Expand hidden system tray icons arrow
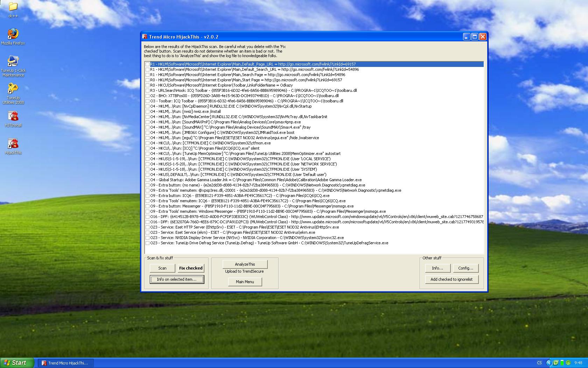588x368 pixels. [549, 363]
